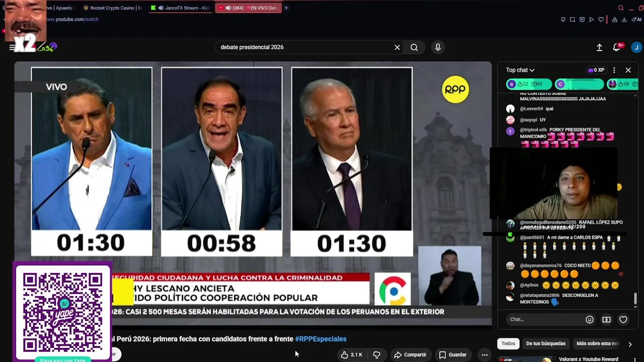644x362 pixels.
Task: Click the pinned chip with 58 likes
Action: (x=623, y=84)
